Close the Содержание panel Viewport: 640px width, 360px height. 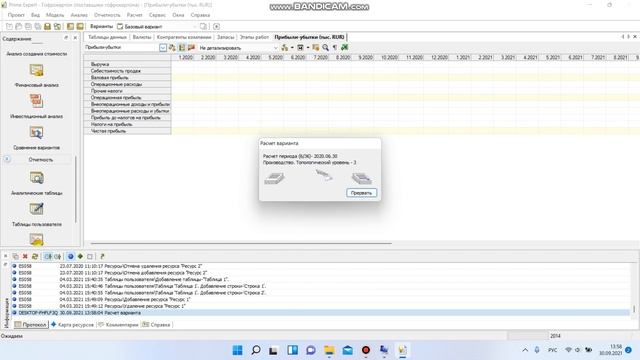coord(75,38)
